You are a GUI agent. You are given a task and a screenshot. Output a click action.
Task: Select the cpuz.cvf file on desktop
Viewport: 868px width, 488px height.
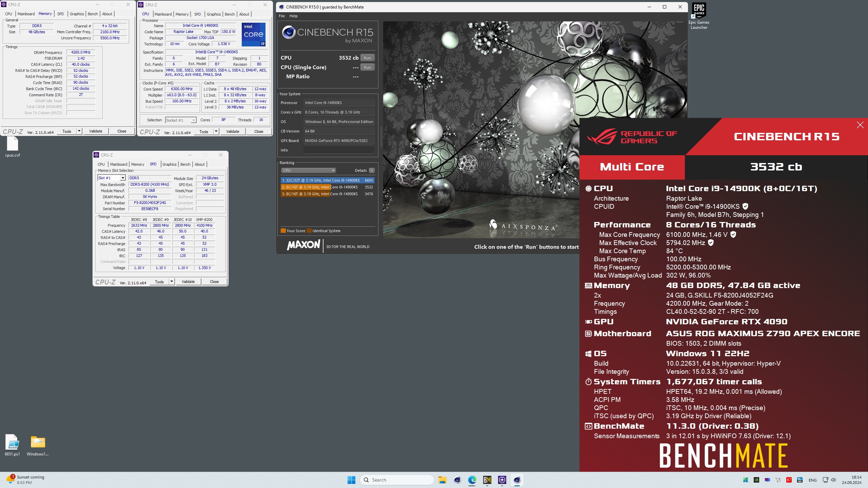click(13, 147)
